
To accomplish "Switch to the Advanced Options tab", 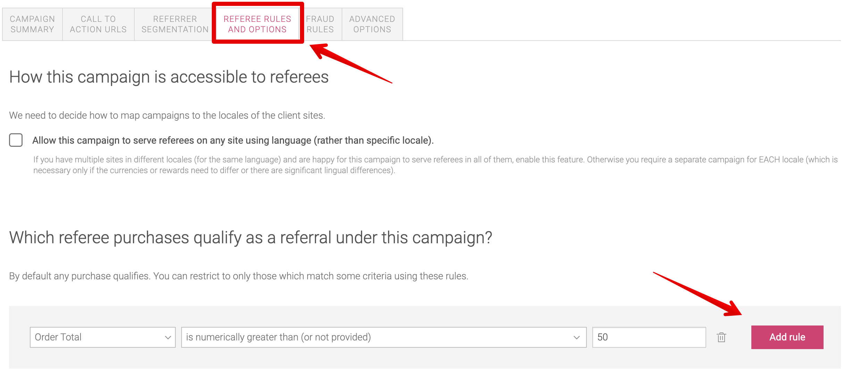I will (372, 24).
